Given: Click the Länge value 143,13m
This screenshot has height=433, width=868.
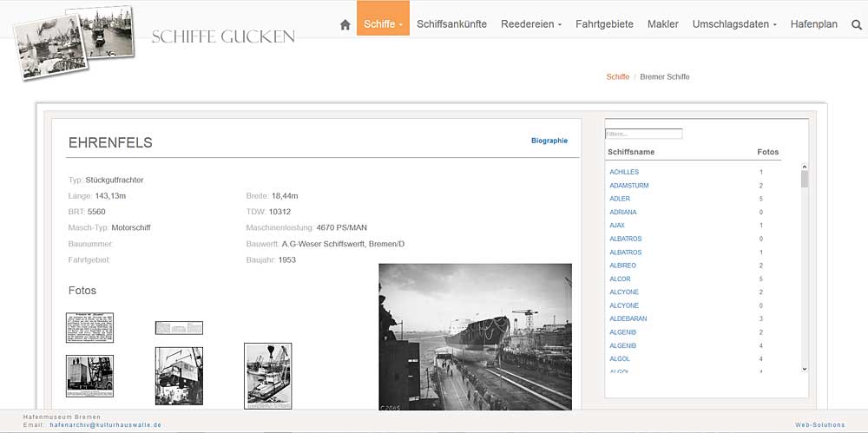Looking at the screenshot, I should click(x=111, y=196).
